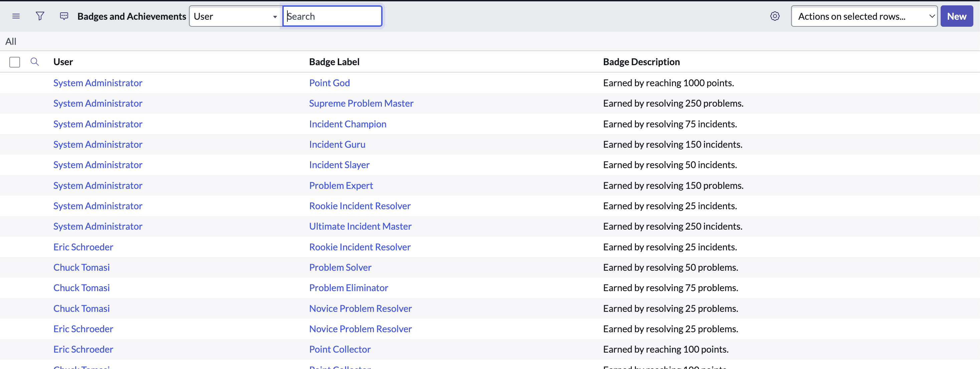The image size is (980, 369).
Task: Sort by the Badge Label column header
Action: 334,61
